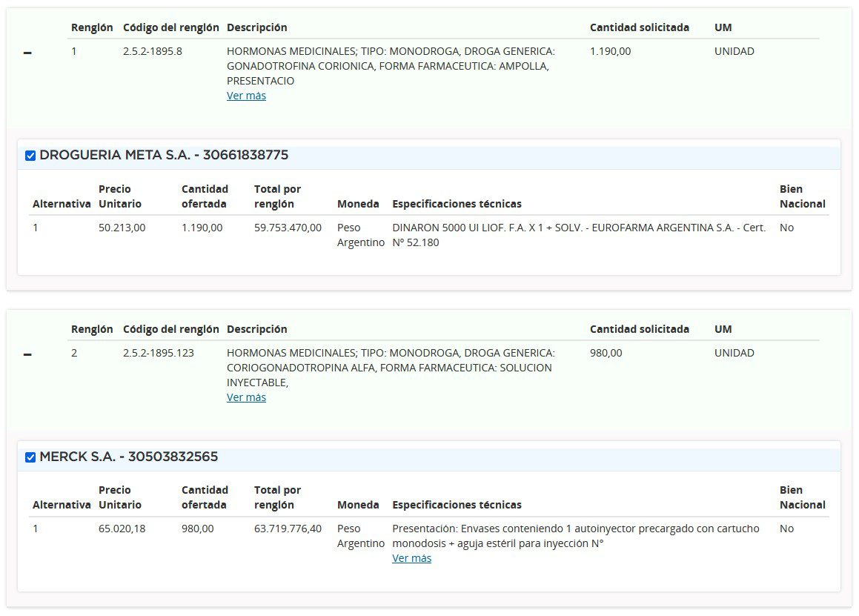859x616 pixels.
Task: Click the Gonadotrofina Corionica description text
Action: 390,66
